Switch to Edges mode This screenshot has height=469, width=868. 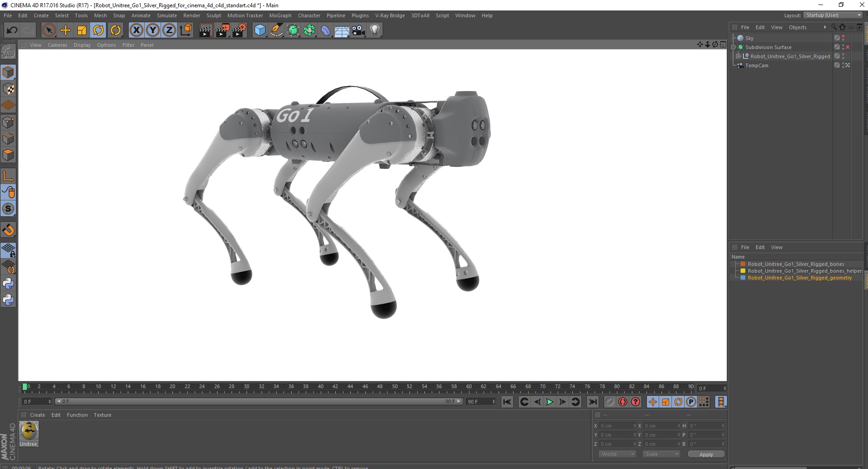tap(8, 139)
